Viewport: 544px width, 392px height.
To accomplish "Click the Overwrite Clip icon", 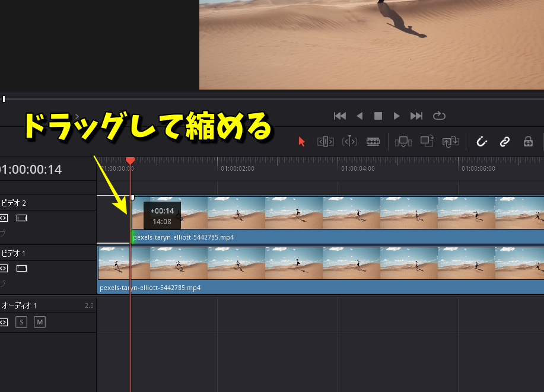I will pos(427,142).
